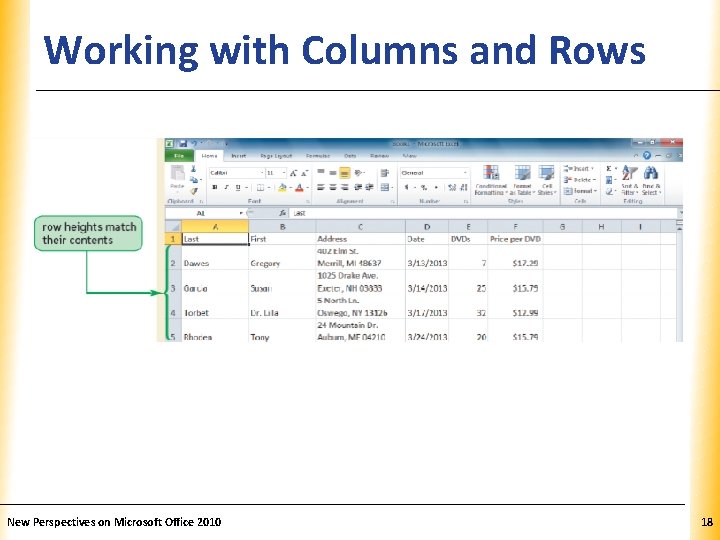Click the Decrease Decimal icon
Viewport: 720px width, 540px height.
[x=464, y=187]
